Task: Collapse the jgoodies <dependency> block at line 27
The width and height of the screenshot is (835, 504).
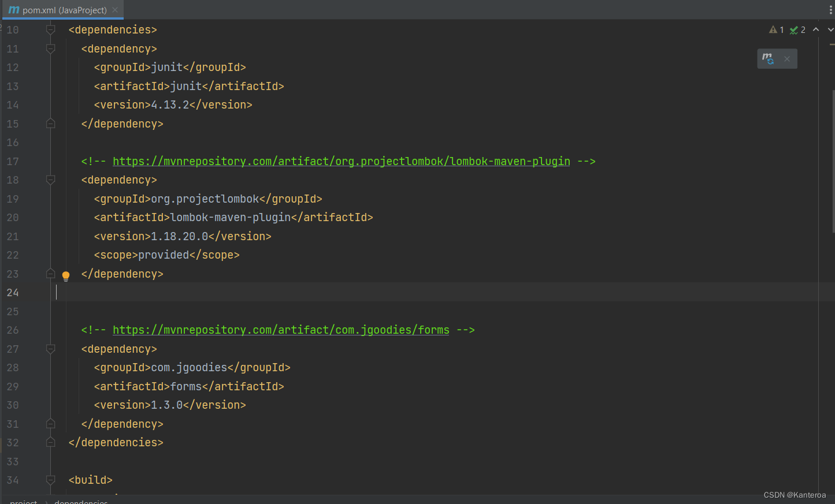Action: click(x=51, y=349)
